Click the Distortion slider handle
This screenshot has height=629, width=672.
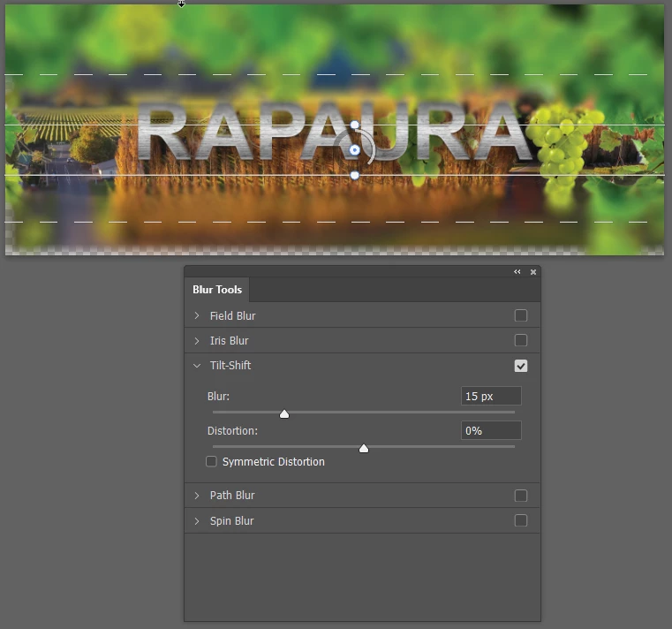[x=364, y=449]
